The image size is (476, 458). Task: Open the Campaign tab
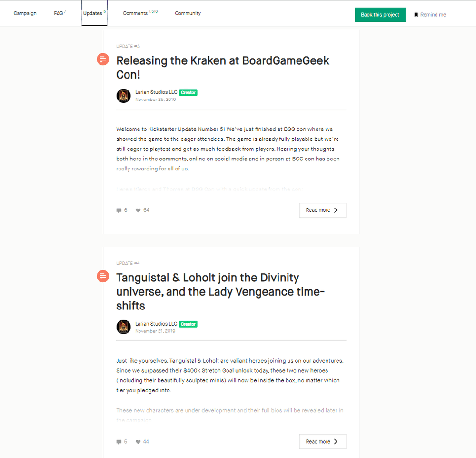(x=25, y=13)
